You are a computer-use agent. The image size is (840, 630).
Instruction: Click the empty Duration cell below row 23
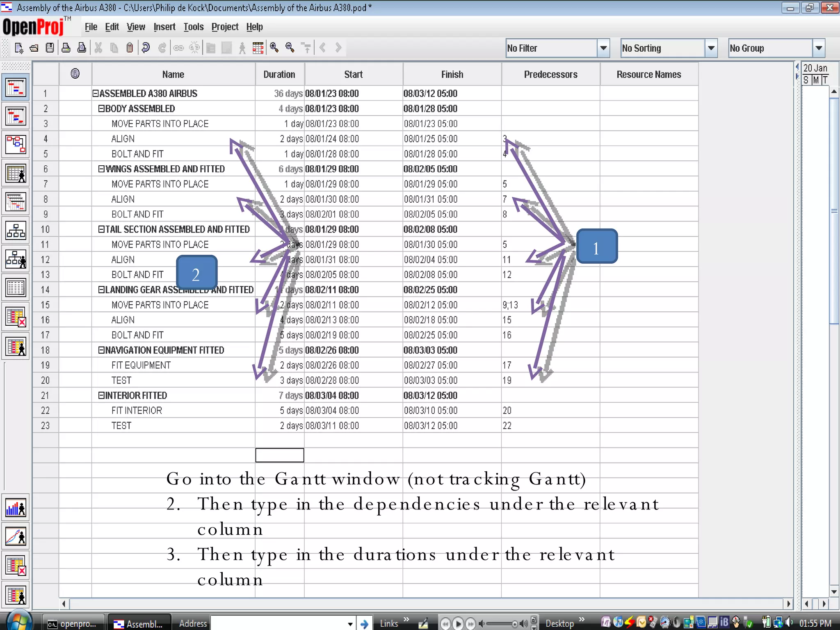click(279, 455)
